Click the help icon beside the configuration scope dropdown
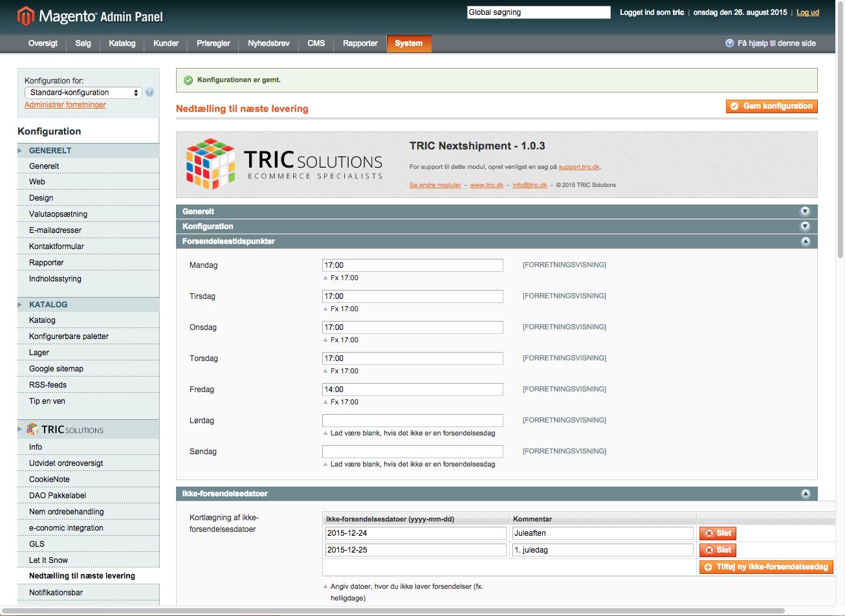Viewport: 845px width, 616px height. (x=149, y=93)
